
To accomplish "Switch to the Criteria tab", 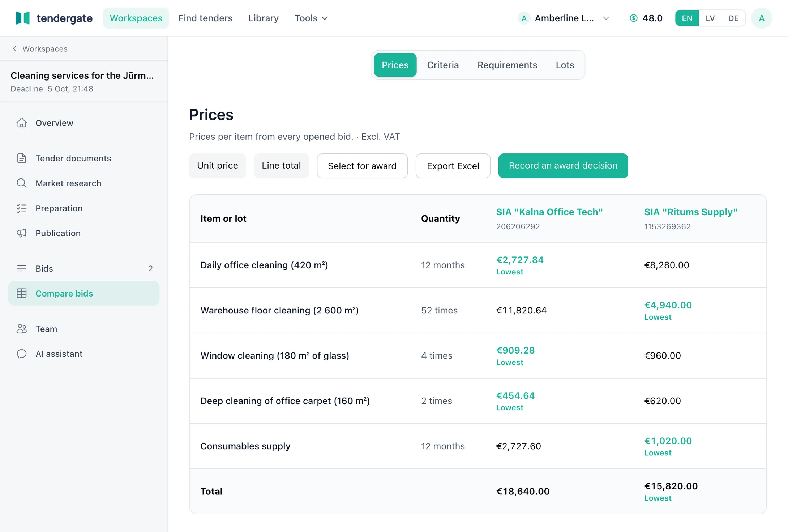I will pyautogui.click(x=443, y=65).
